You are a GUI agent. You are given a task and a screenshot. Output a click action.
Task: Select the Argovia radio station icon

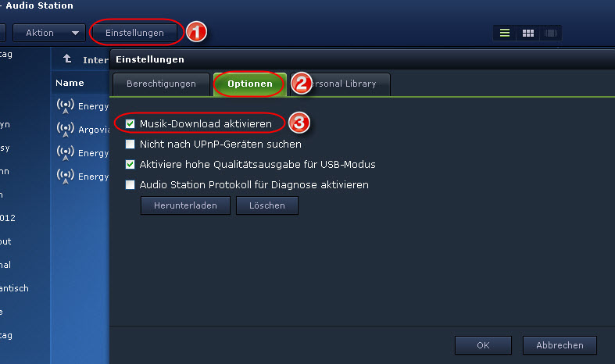click(65, 130)
